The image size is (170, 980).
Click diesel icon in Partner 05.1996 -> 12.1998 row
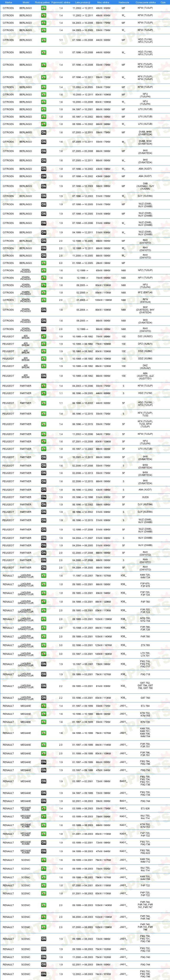44,497
